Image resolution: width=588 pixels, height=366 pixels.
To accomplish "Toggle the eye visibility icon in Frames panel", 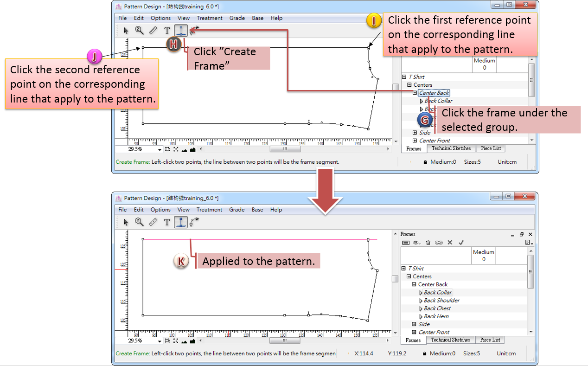I will pos(416,243).
